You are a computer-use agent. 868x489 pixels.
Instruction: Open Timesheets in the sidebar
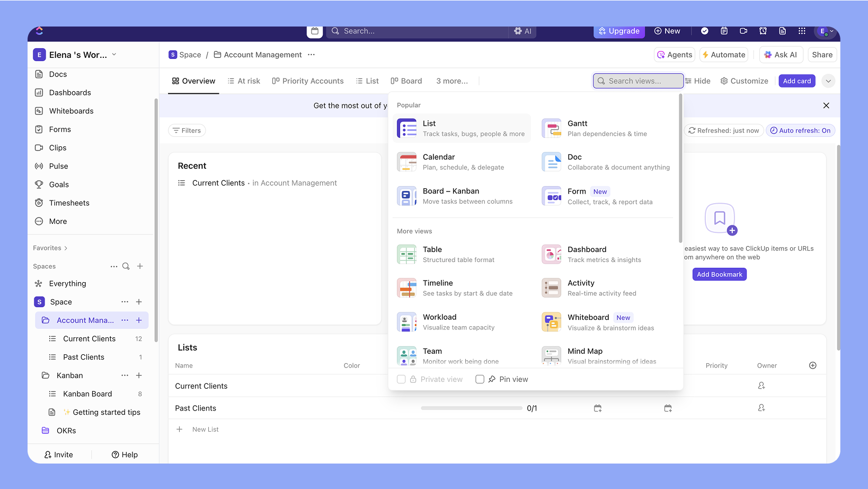[62, 203]
